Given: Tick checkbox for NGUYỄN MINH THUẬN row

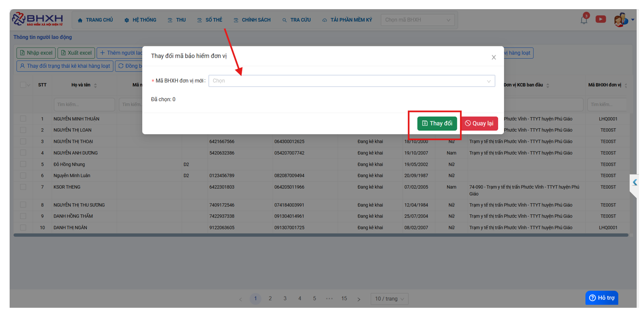Looking at the screenshot, I should pos(23,119).
